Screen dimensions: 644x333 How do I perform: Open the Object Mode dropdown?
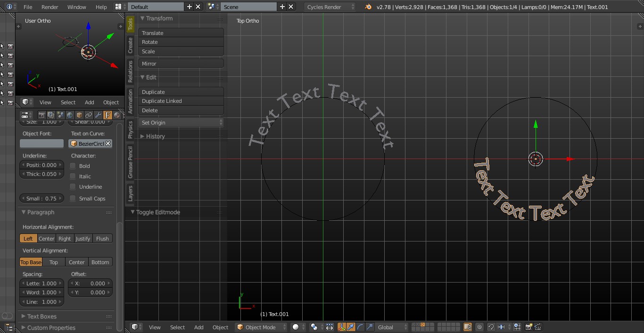point(261,327)
